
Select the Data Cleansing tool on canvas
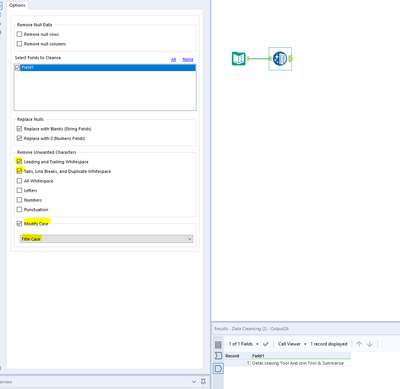click(280, 59)
